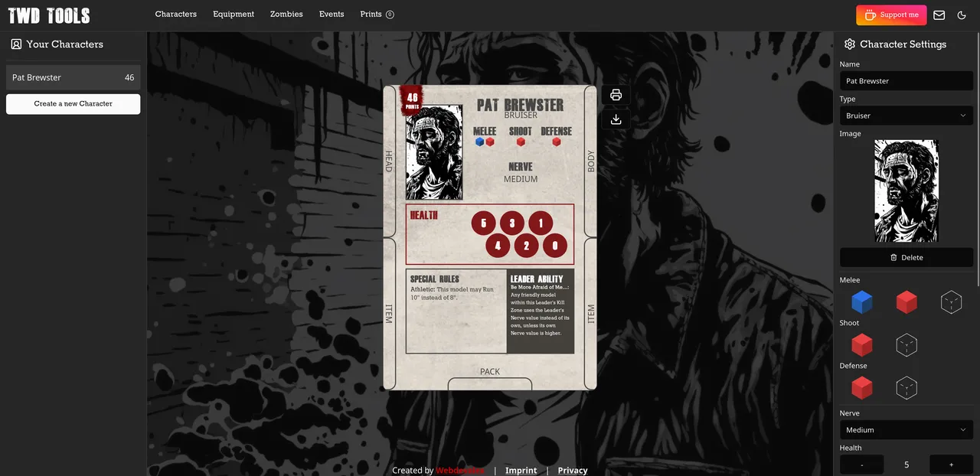The width and height of the screenshot is (980, 476).
Task: Click the PACK slot label on card
Action: click(x=490, y=372)
